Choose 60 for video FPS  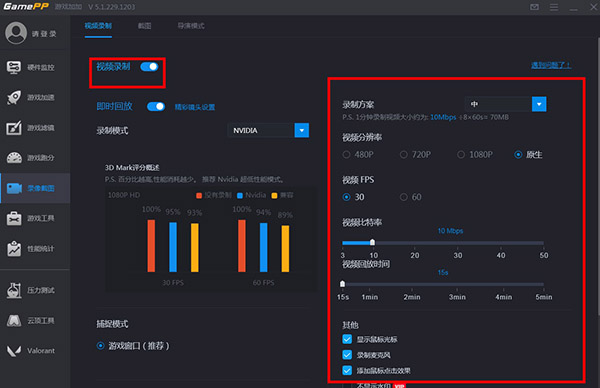411,197
